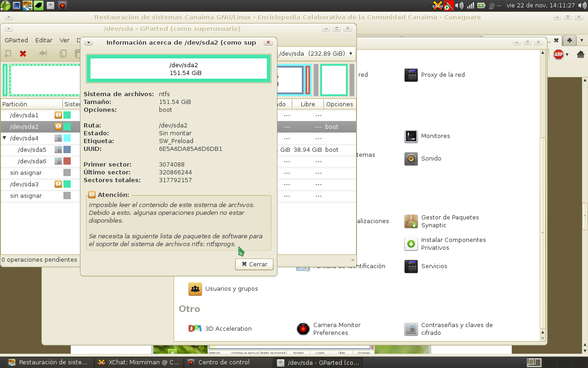Open the GParted menu

[x=16, y=40]
